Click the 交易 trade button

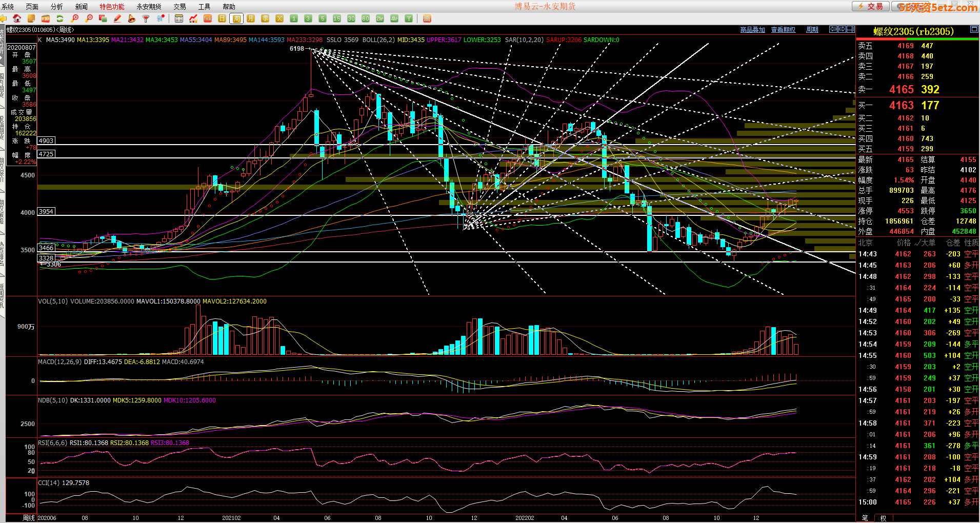coord(870,6)
